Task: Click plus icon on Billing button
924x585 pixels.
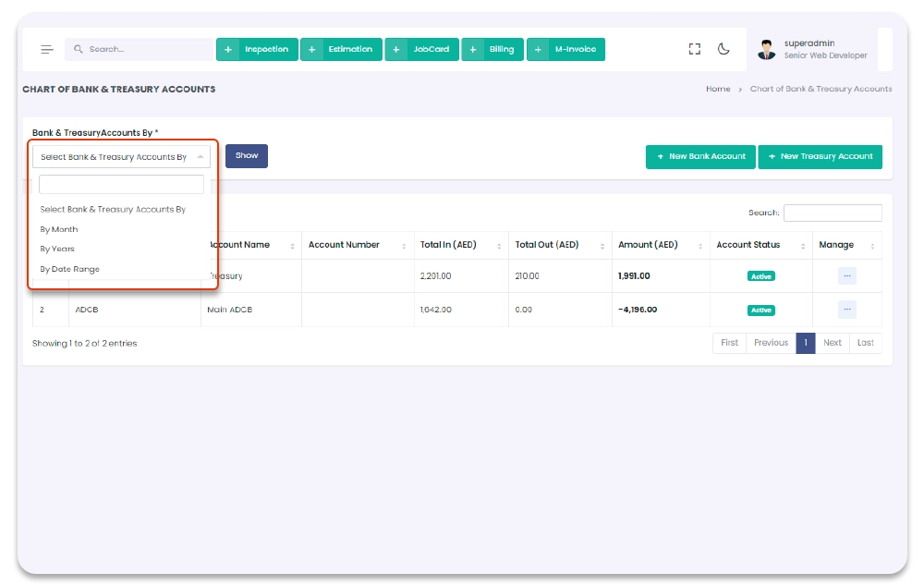Action: 473,50
